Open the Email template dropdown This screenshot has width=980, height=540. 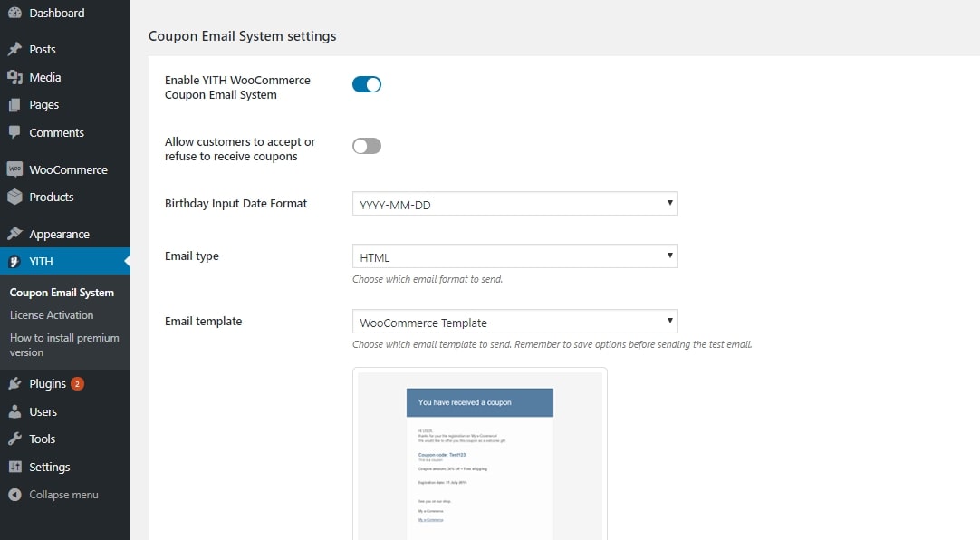(x=514, y=322)
